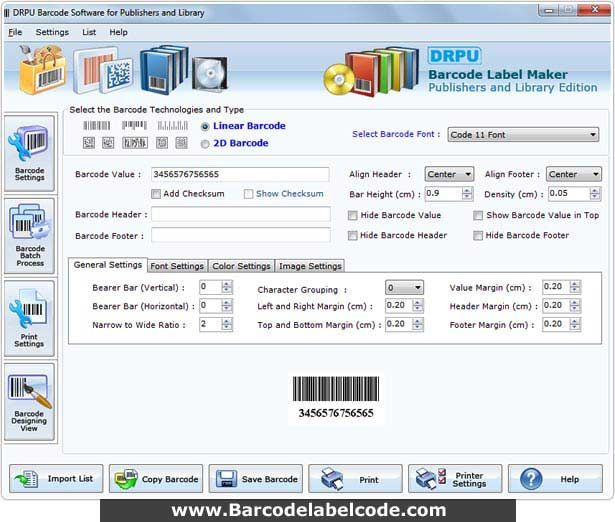Select the first linear barcode sample icon

[x=96, y=125]
